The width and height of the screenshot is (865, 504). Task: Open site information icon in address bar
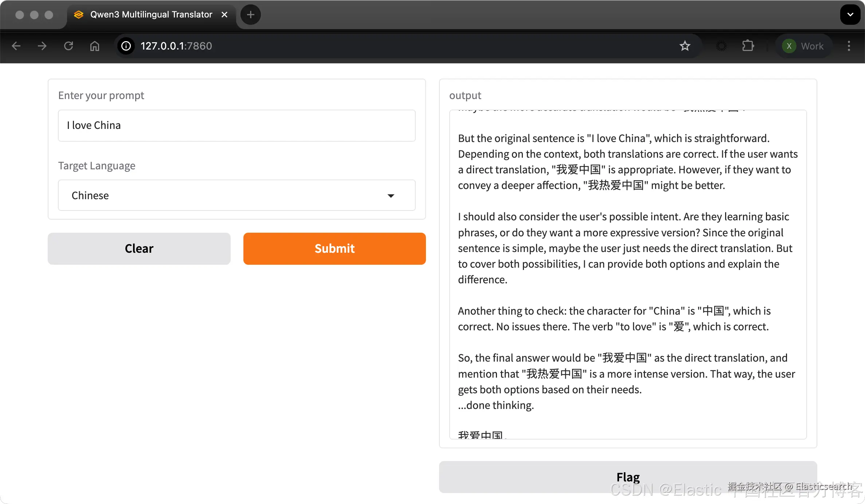(126, 46)
